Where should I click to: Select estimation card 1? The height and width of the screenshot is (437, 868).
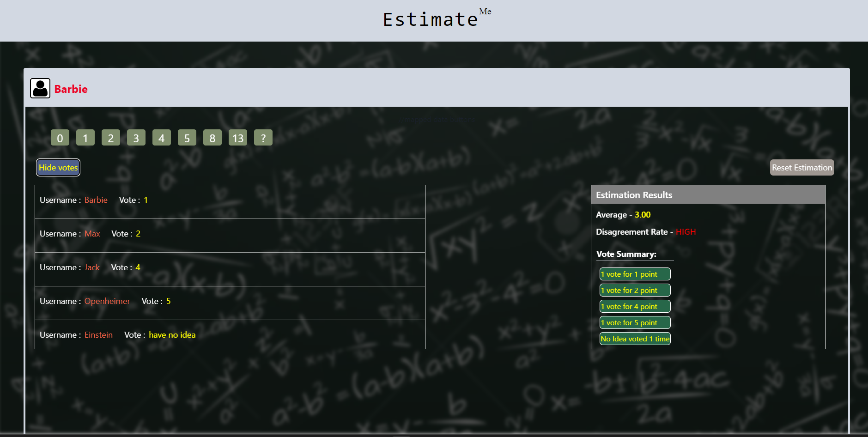click(x=85, y=138)
